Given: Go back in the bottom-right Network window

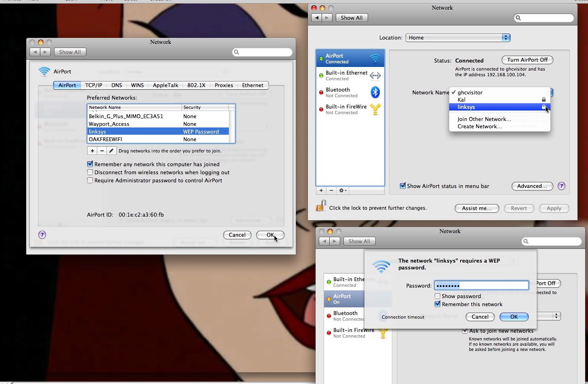Looking at the screenshot, I should tap(324, 241).
